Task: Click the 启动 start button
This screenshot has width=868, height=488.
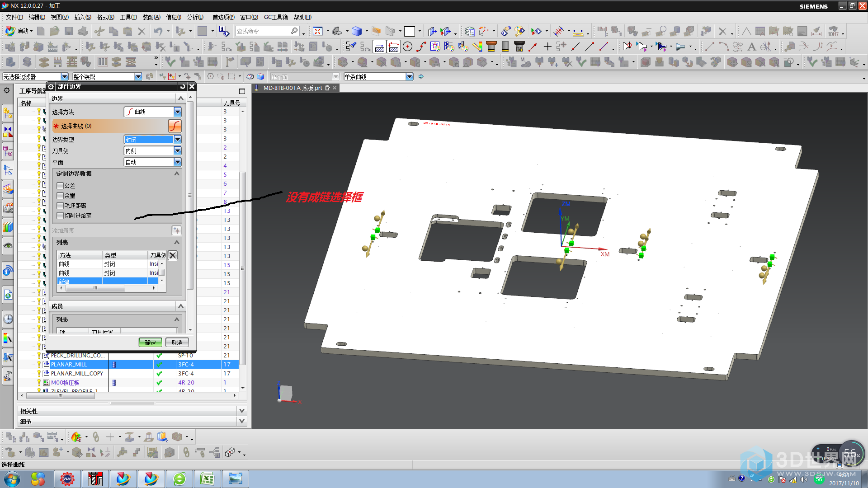Action: (x=19, y=31)
